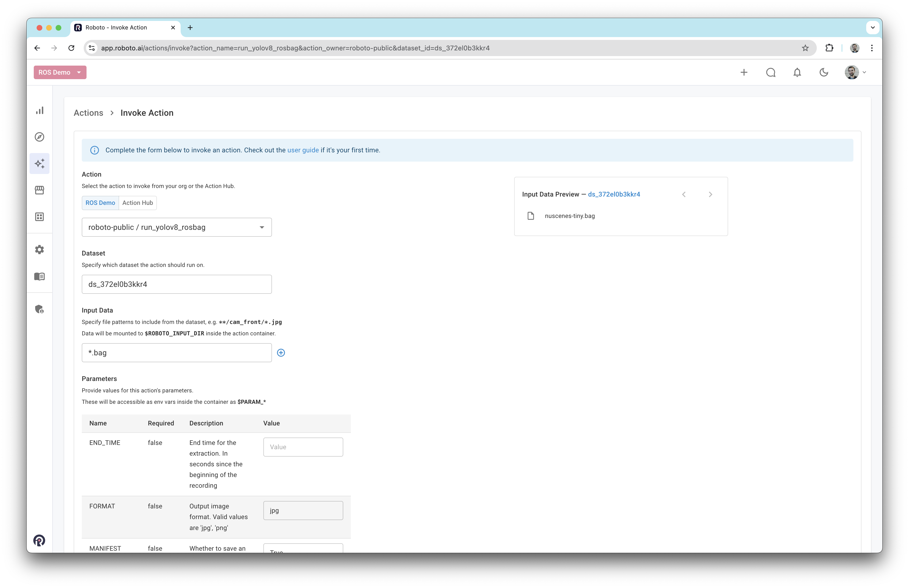Add another input data pattern plus icon
The height and width of the screenshot is (588, 909).
click(x=281, y=353)
